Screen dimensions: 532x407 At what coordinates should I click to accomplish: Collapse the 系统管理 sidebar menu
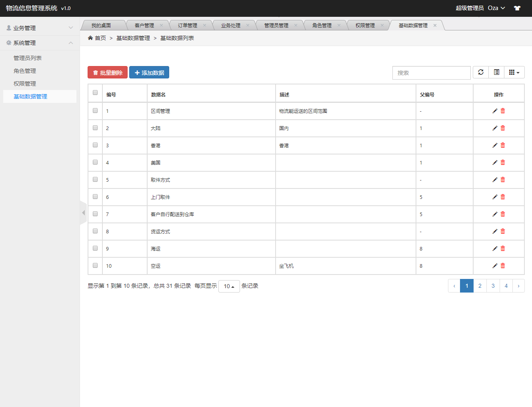pyautogui.click(x=40, y=43)
